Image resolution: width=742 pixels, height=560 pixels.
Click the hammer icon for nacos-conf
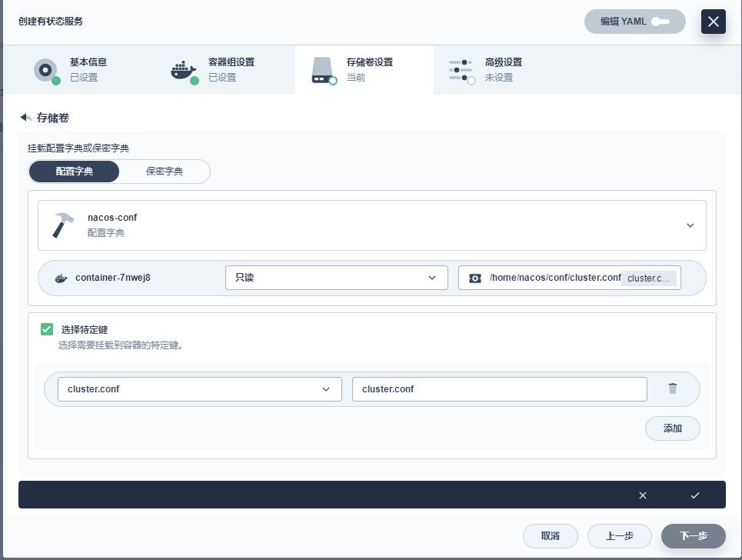tap(63, 225)
